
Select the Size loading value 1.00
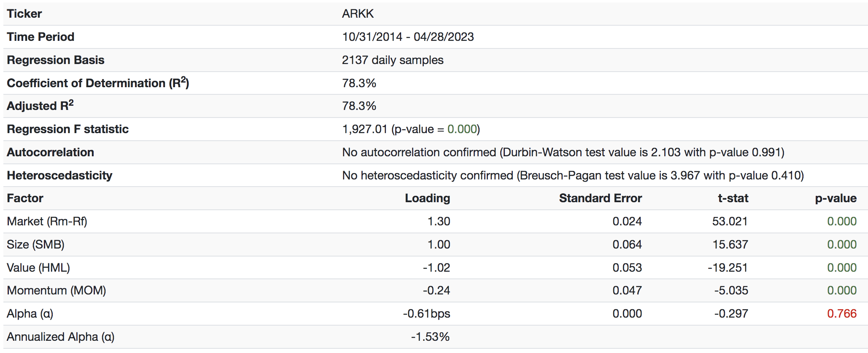point(439,244)
